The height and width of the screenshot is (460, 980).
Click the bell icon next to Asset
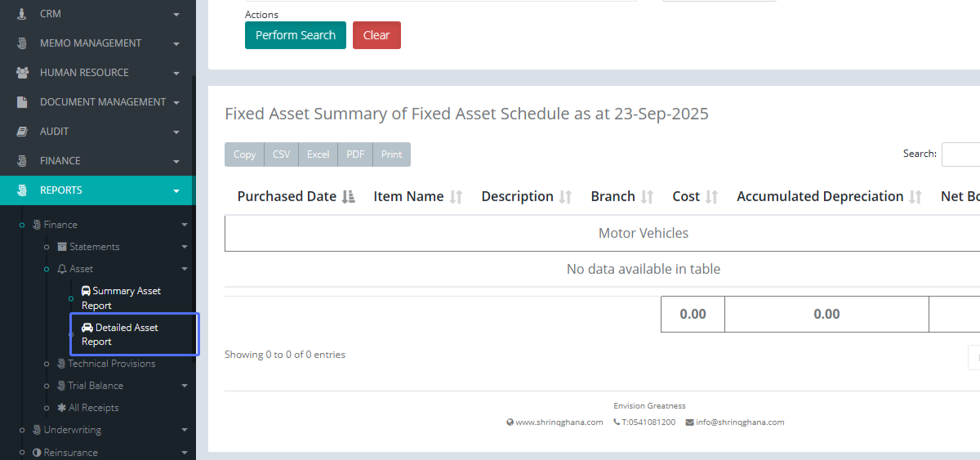(62, 269)
